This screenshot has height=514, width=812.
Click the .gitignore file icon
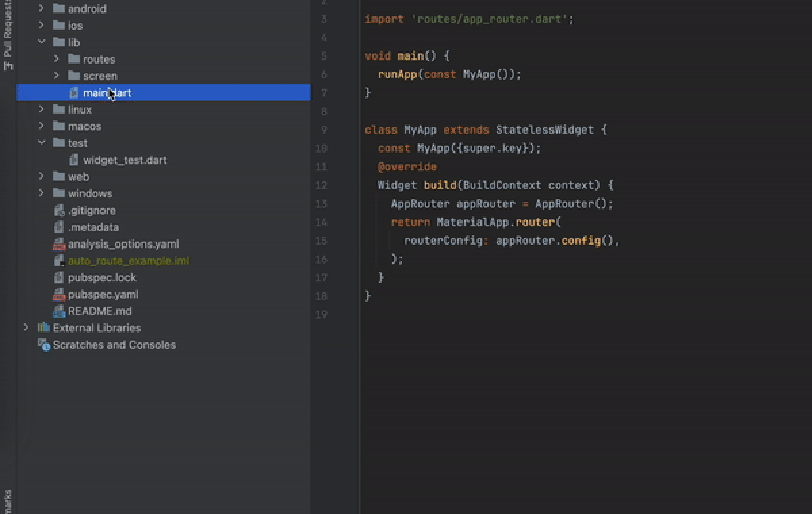click(59, 210)
